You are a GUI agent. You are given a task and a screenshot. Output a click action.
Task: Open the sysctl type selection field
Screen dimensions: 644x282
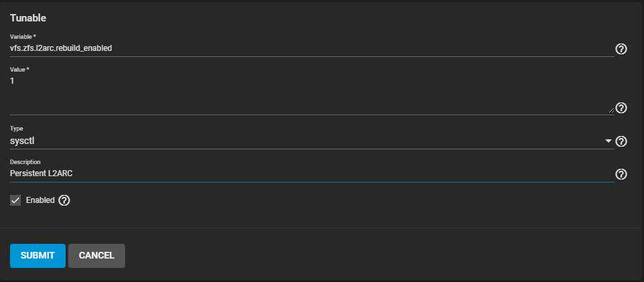308,141
